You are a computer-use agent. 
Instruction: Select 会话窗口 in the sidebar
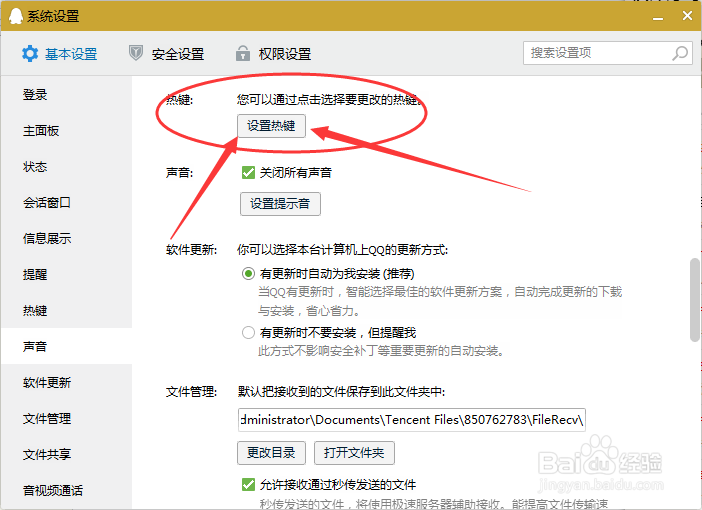click(x=66, y=202)
